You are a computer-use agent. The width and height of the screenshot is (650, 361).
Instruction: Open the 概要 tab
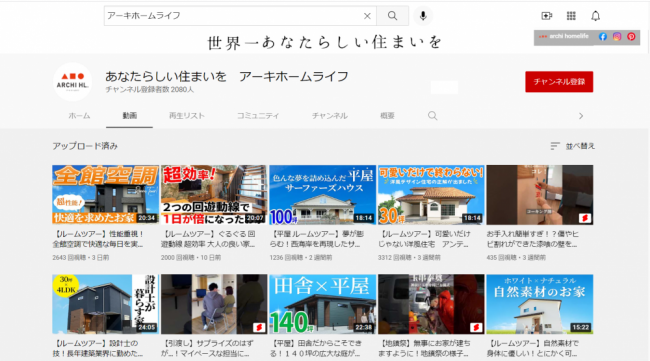click(387, 116)
